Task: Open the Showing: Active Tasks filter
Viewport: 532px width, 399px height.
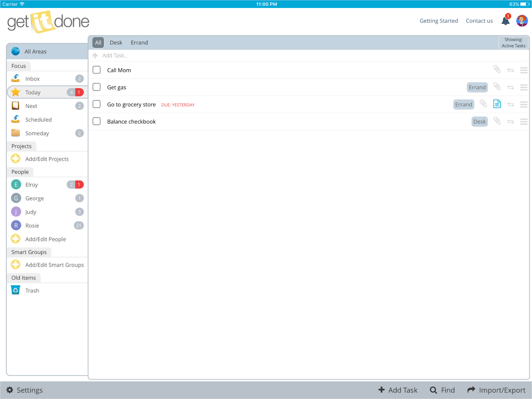Action: coord(514,42)
